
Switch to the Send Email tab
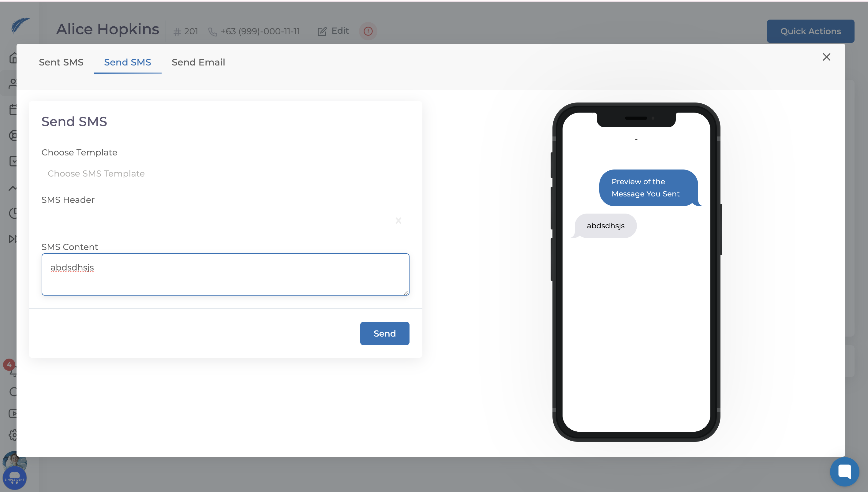point(198,62)
